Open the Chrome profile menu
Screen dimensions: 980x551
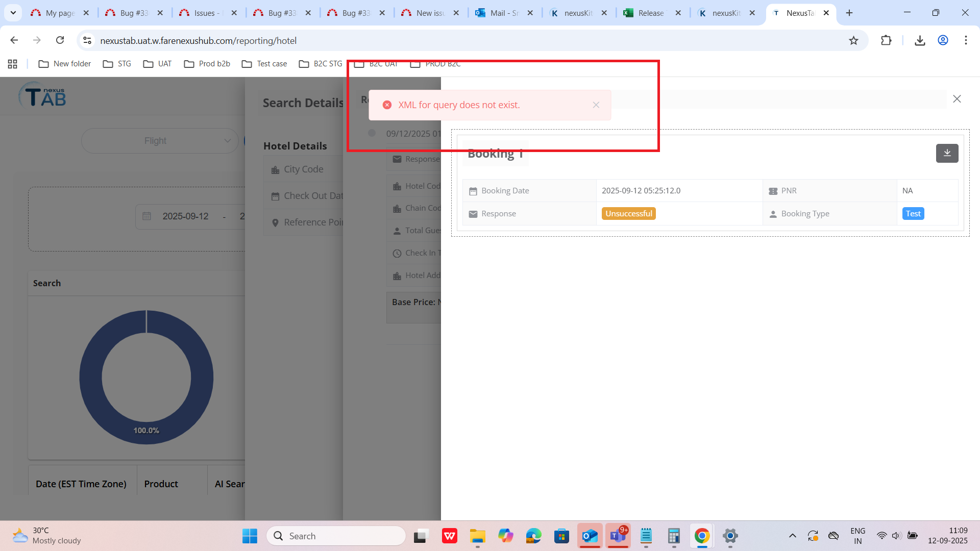[x=943, y=40]
